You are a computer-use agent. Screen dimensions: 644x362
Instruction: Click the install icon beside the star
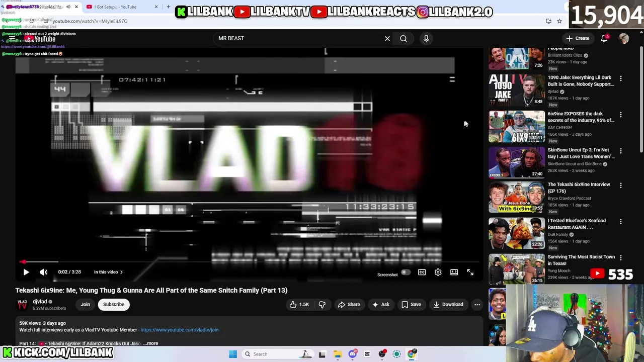[x=548, y=21]
